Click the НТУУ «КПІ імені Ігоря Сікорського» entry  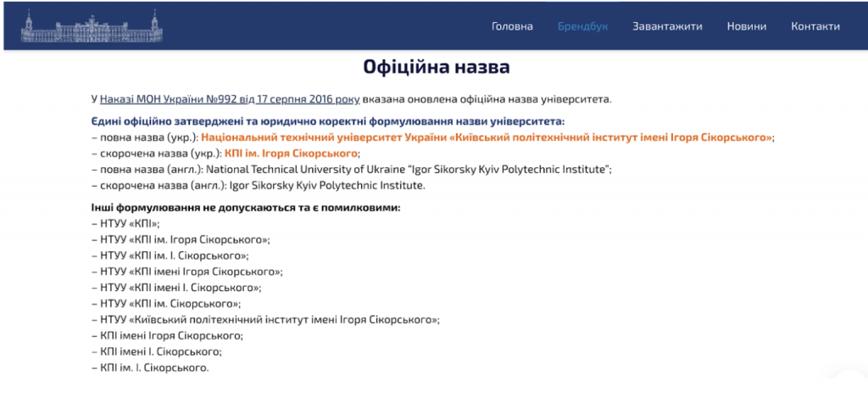(187, 272)
